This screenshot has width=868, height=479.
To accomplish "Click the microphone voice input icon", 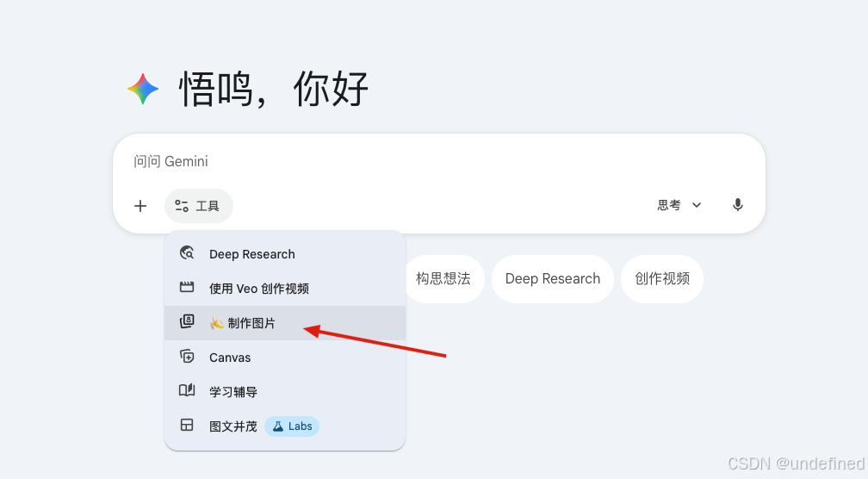I will pos(737,205).
